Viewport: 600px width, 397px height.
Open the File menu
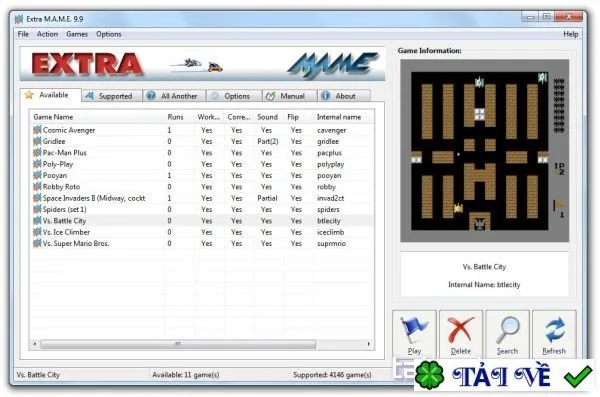coord(23,34)
